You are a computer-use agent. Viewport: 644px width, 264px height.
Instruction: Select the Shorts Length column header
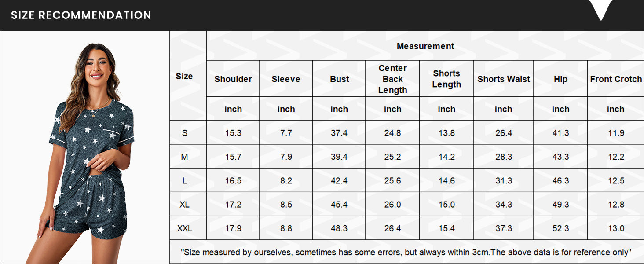coord(446,79)
